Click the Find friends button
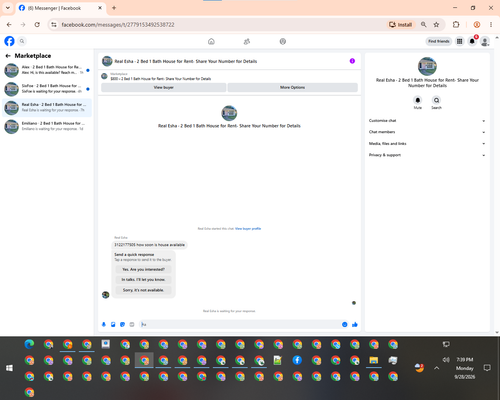The height and width of the screenshot is (400, 500). [439, 41]
